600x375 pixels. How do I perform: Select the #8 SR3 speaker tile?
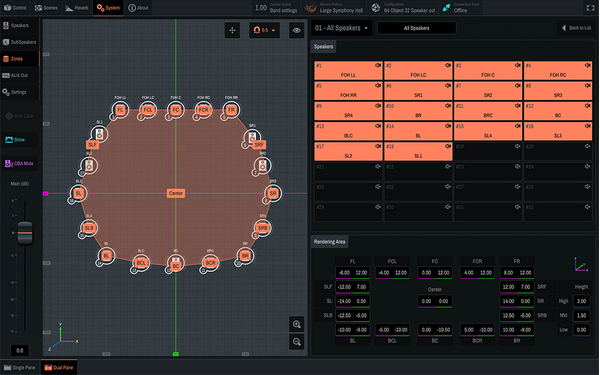tap(558, 91)
